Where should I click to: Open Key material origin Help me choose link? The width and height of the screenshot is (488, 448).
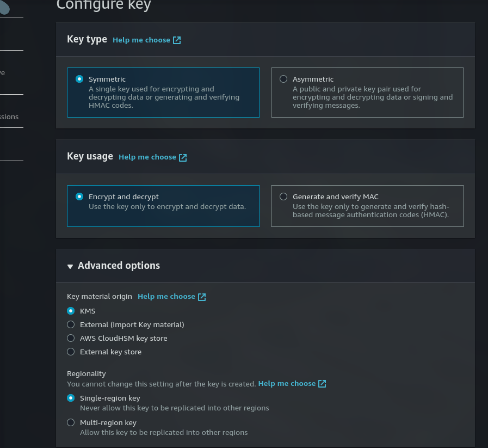coord(166,297)
